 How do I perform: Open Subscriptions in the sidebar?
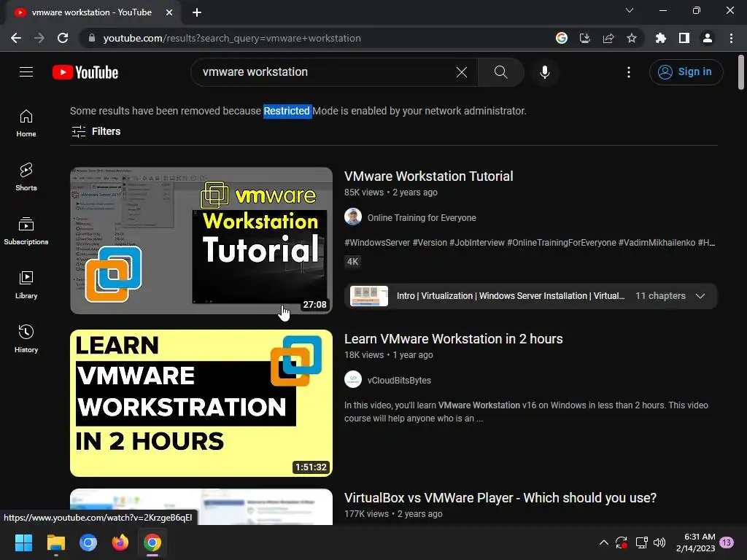26,231
